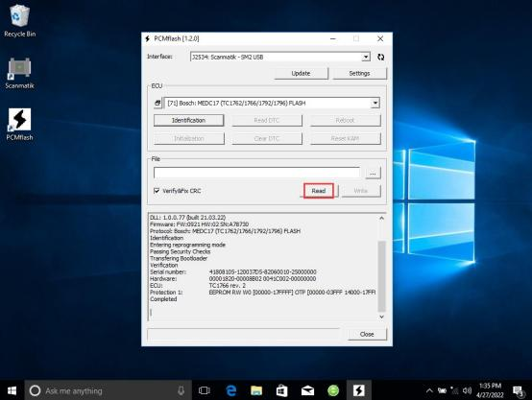Click the Close button at bottom

367,334
